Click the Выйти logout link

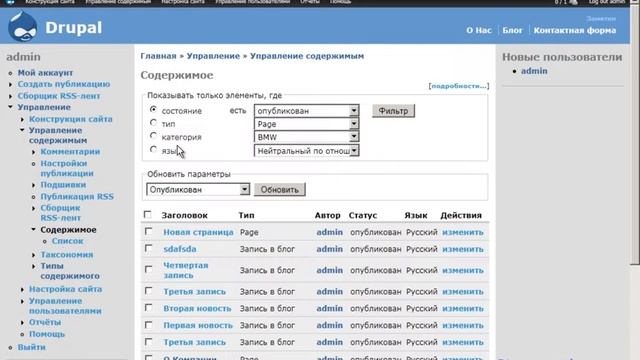[x=32, y=347]
